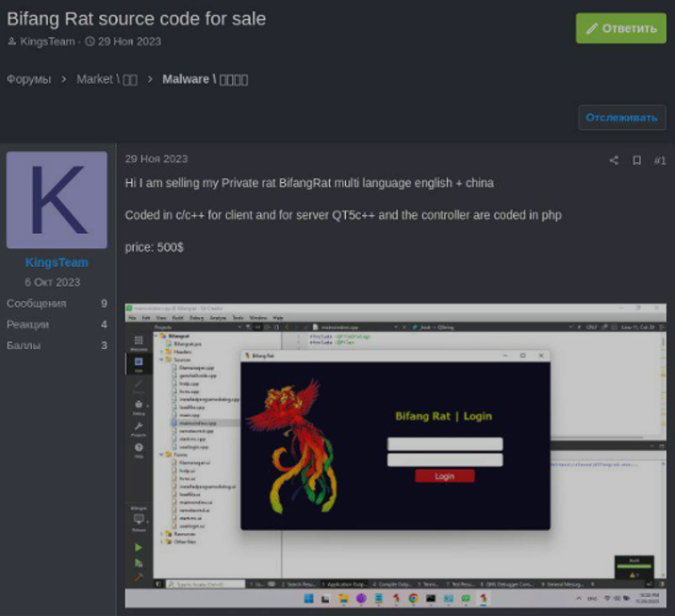Screen dimensions: 675x616
Task: Switch to Edit mode in Qt Creator sidebar
Action: point(139,363)
